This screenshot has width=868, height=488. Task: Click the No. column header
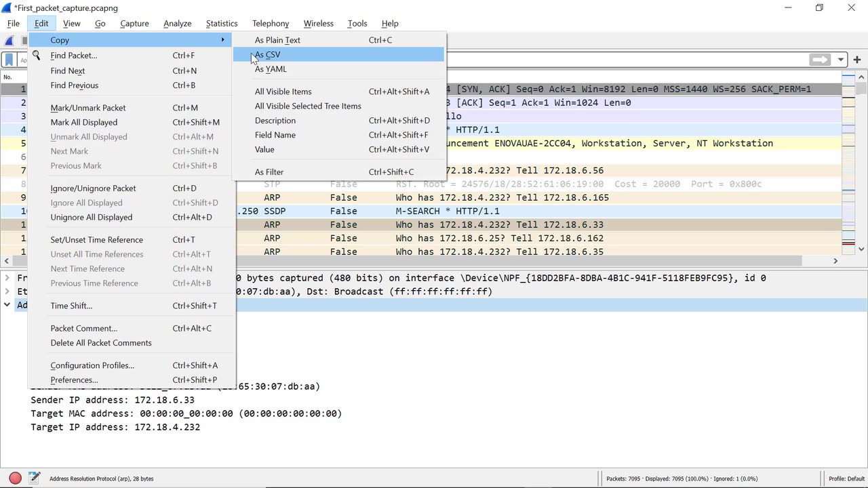pos(8,77)
